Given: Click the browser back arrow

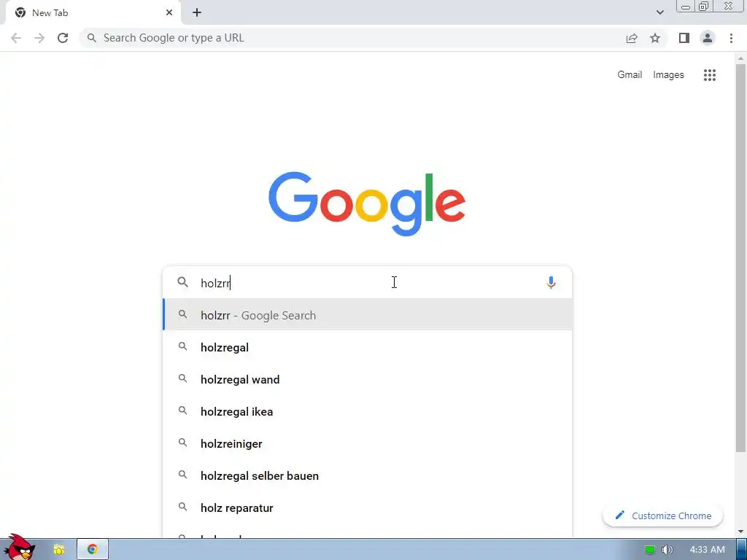Looking at the screenshot, I should 16,38.
